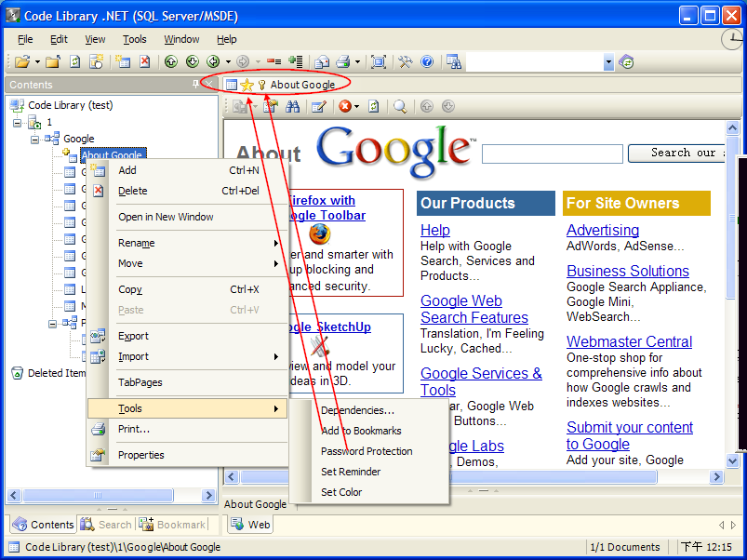Click the yellow star bookmark icon in title
The image size is (747, 560).
tap(247, 85)
